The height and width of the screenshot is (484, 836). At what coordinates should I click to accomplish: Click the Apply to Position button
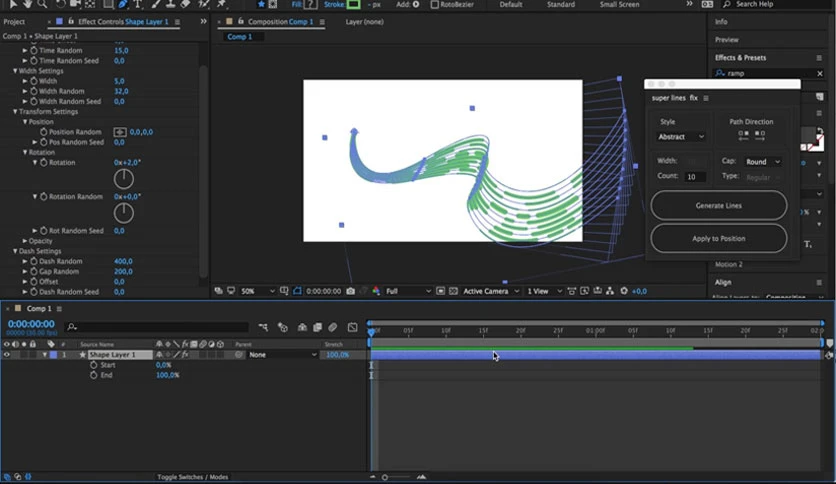719,238
